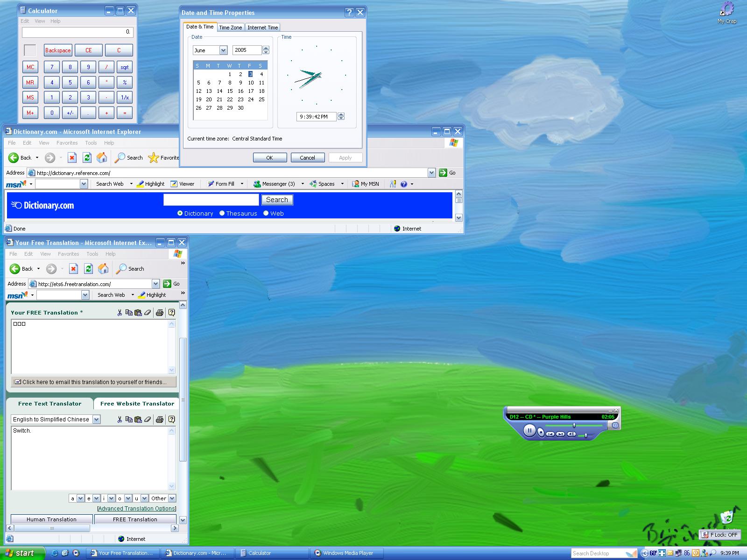Refresh the Dictionary.com page

87,158
